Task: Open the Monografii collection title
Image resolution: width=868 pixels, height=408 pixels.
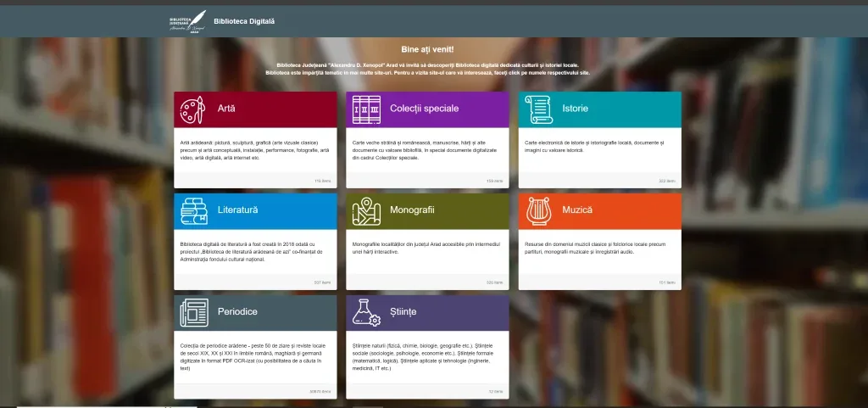Action: 412,210
